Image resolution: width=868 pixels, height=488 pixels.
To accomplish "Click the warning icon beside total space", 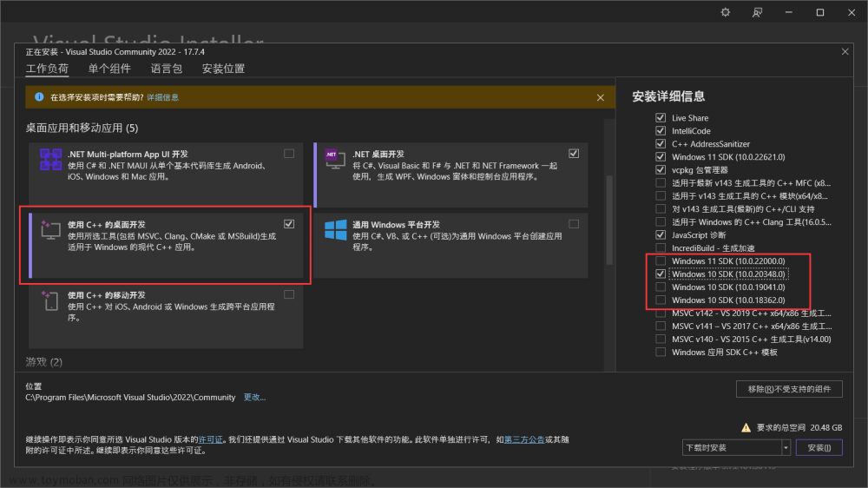I will pyautogui.click(x=746, y=427).
